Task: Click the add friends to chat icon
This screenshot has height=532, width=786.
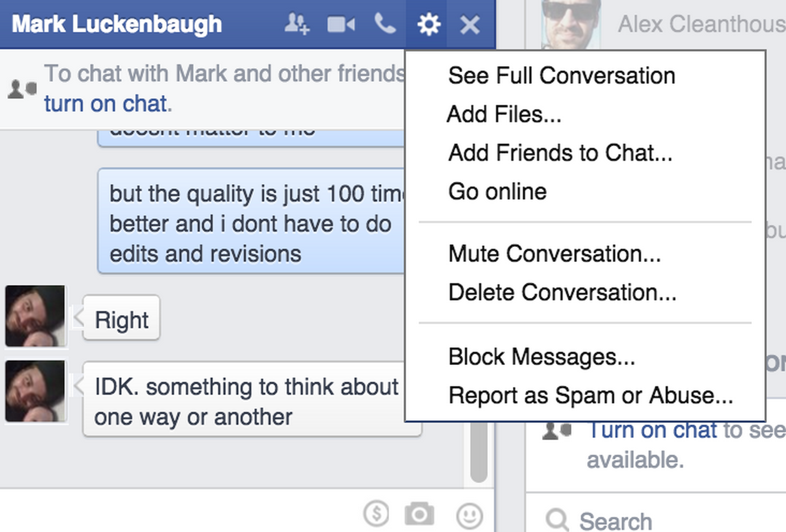Action: [297, 24]
